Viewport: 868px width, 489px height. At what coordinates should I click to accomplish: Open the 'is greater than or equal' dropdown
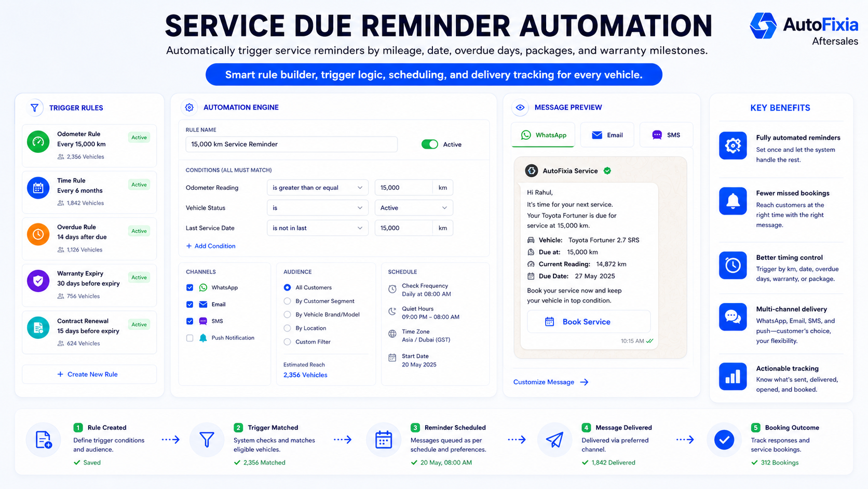coord(318,188)
